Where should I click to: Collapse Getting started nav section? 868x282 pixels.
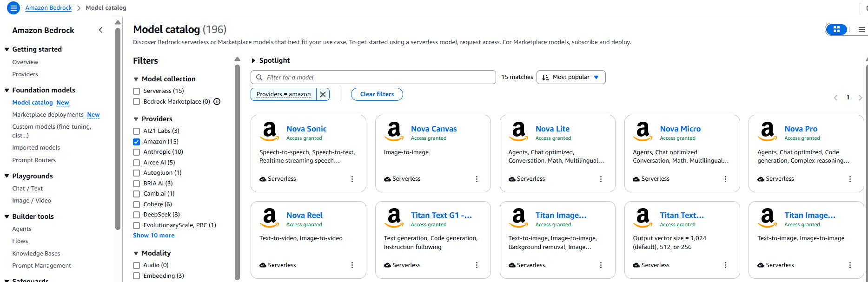click(x=7, y=49)
